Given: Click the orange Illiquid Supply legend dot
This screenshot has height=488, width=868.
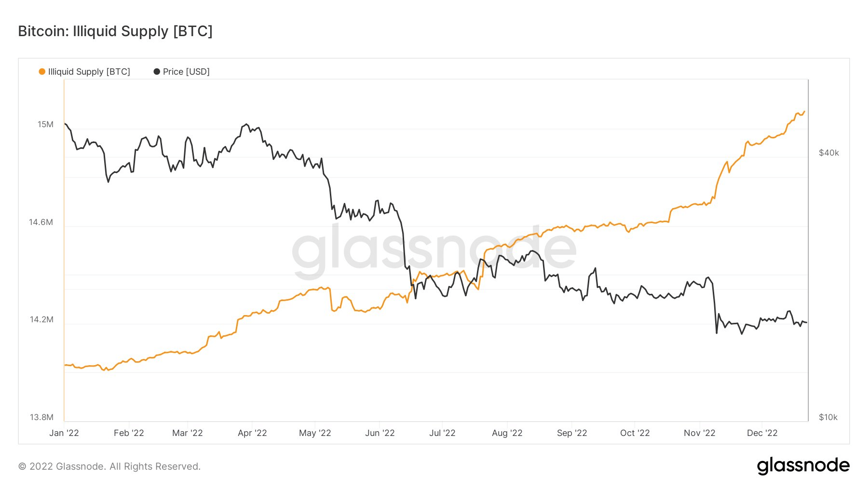Looking at the screenshot, I should point(42,72).
